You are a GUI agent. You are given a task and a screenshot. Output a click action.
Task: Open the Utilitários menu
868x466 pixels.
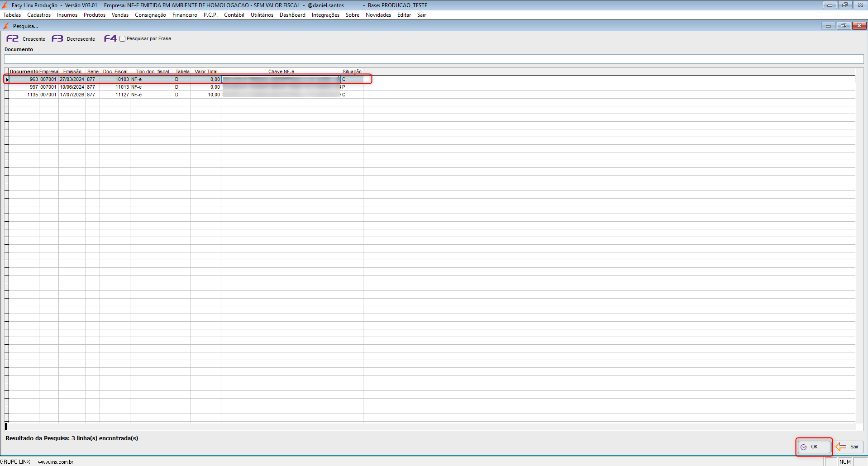[262, 15]
